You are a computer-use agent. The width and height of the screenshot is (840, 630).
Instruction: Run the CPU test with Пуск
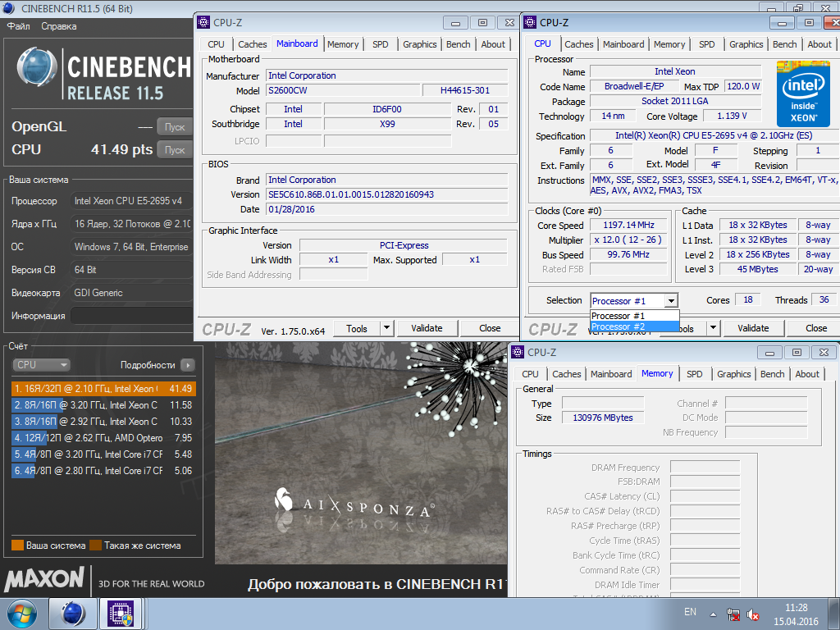tap(175, 150)
